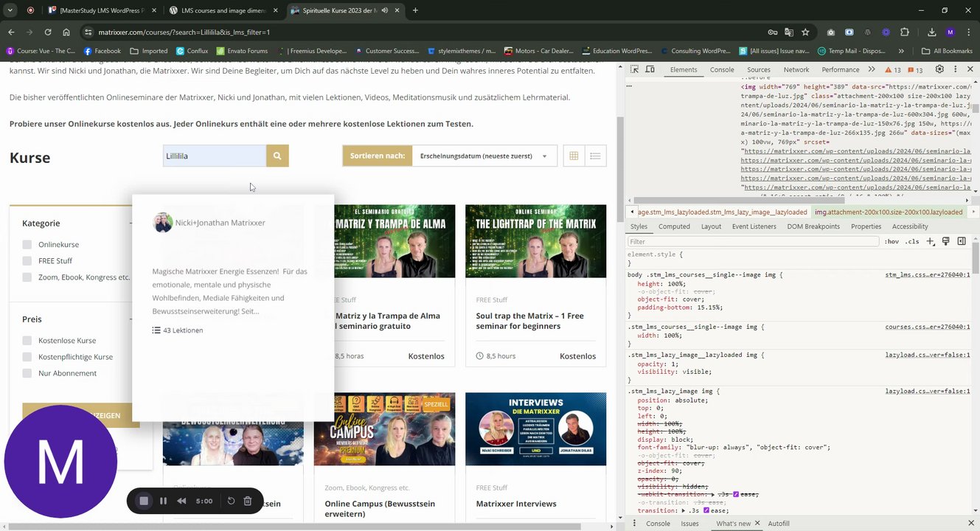Toggle the .cls element classes panel

point(913,241)
